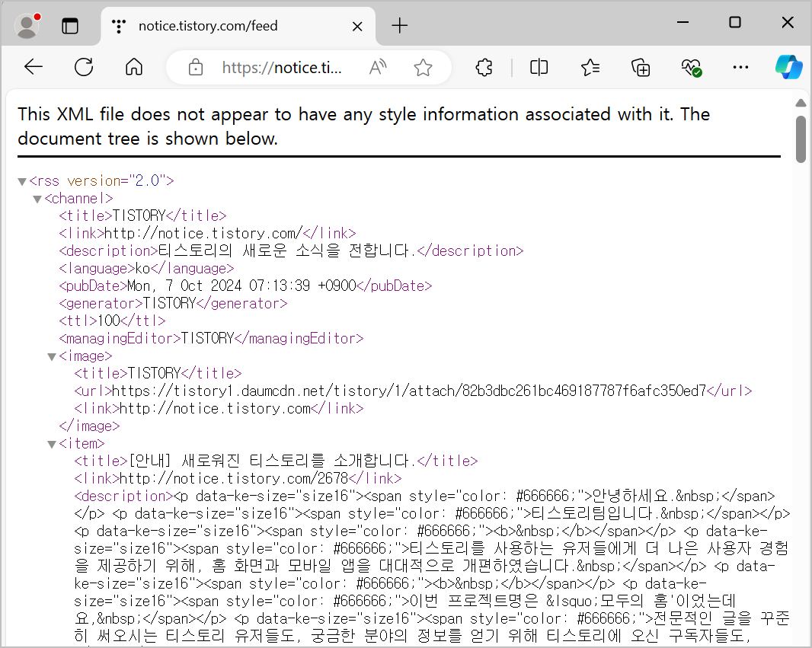Minimize the browser window
Viewport: 812px width, 648px height.
(683, 22)
